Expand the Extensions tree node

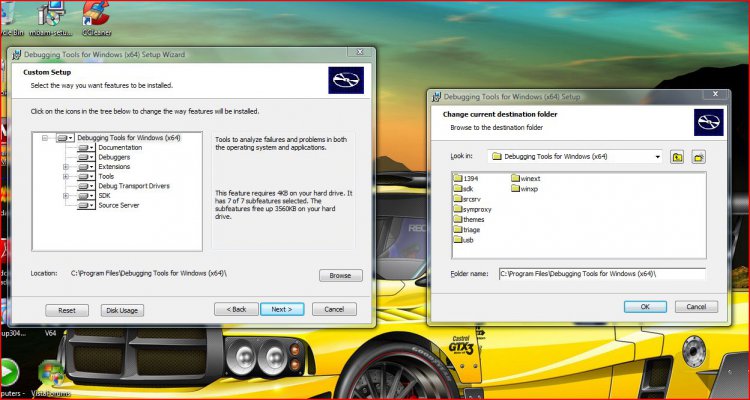[x=66, y=167]
